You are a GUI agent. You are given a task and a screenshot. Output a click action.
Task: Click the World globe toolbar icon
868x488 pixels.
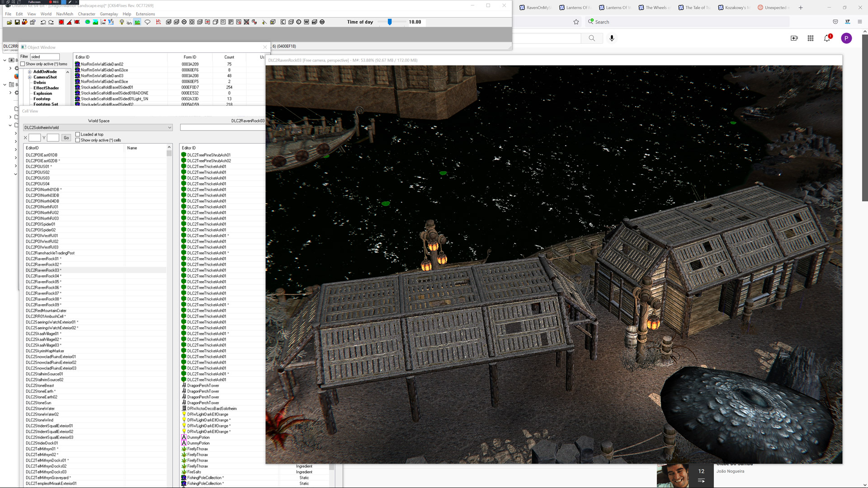coord(87,22)
